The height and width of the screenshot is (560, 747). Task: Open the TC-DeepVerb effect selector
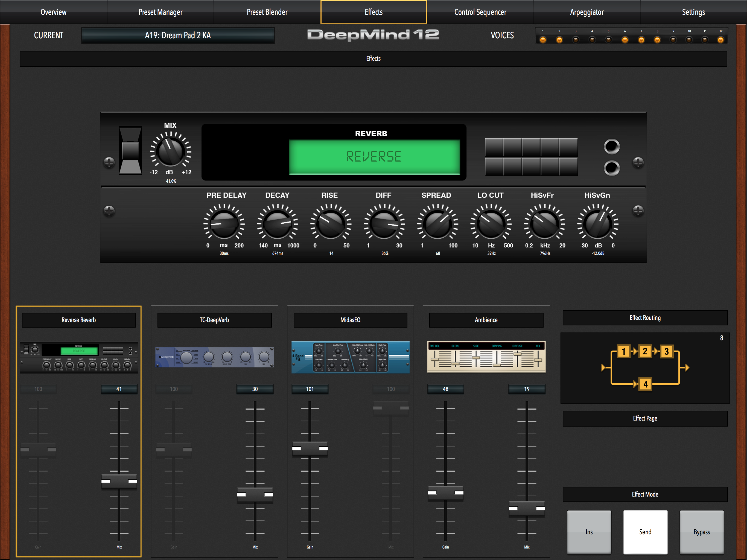pyautogui.click(x=214, y=320)
